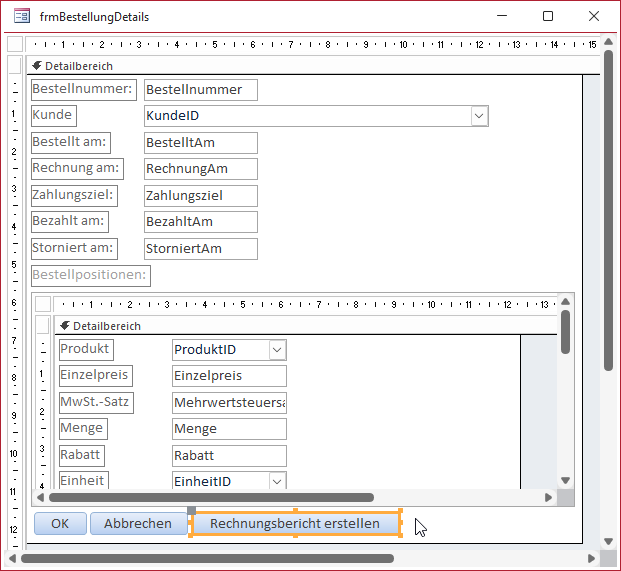This screenshot has width=621, height=571.
Task: Click the subform horizontal scrollbar right arrow
Action: pos(548,497)
